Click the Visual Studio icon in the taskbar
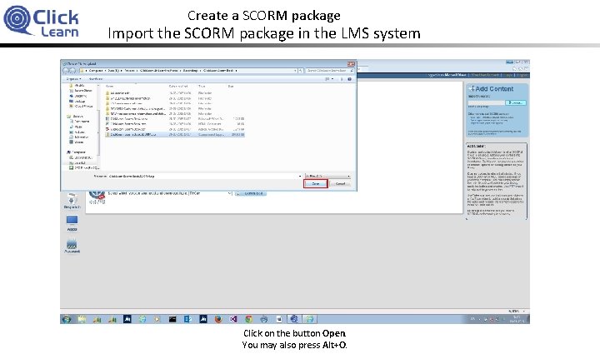Image resolution: width=600 pixels, height=364 pixels. (233, 319)
